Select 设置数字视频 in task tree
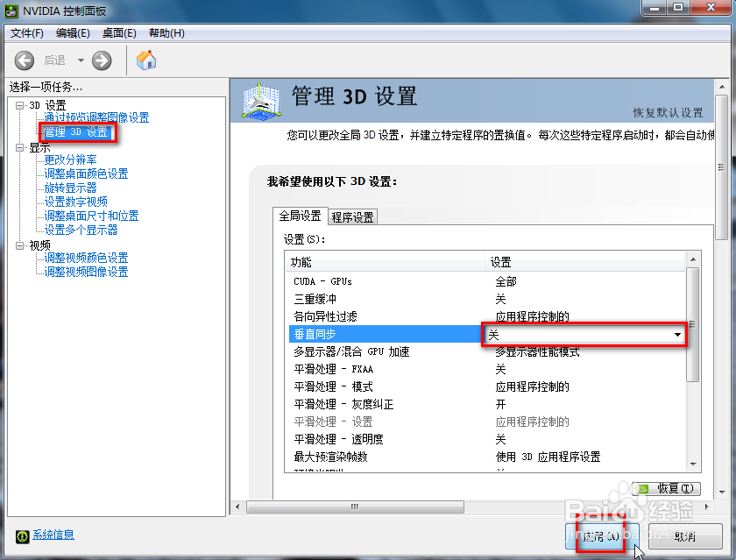 75,202
